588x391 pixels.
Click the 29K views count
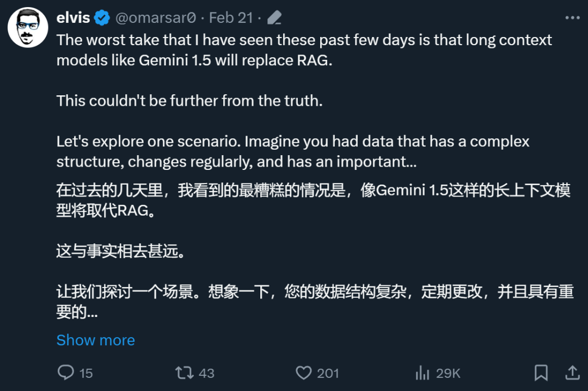click(x=448, y=373)
